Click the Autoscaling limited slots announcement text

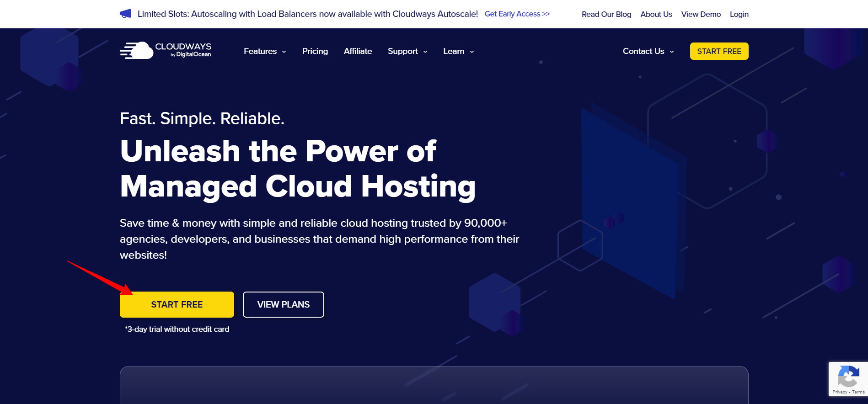tap(308, 14)
